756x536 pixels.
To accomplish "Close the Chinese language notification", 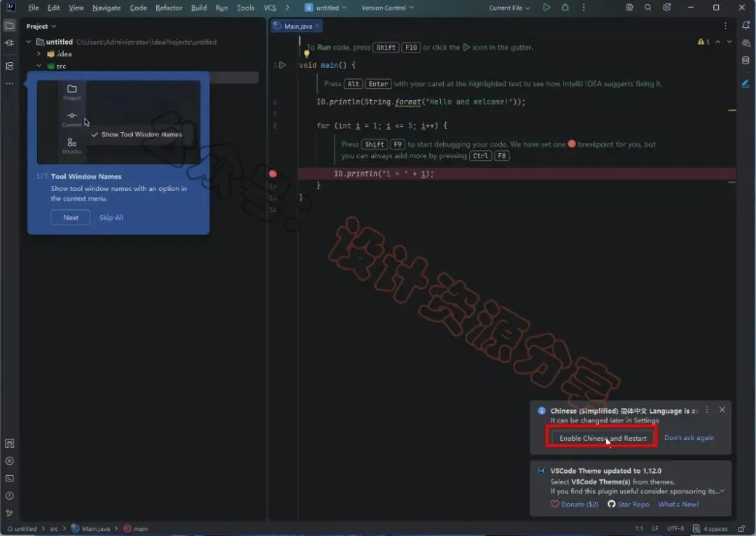I will tap(722, 410).
